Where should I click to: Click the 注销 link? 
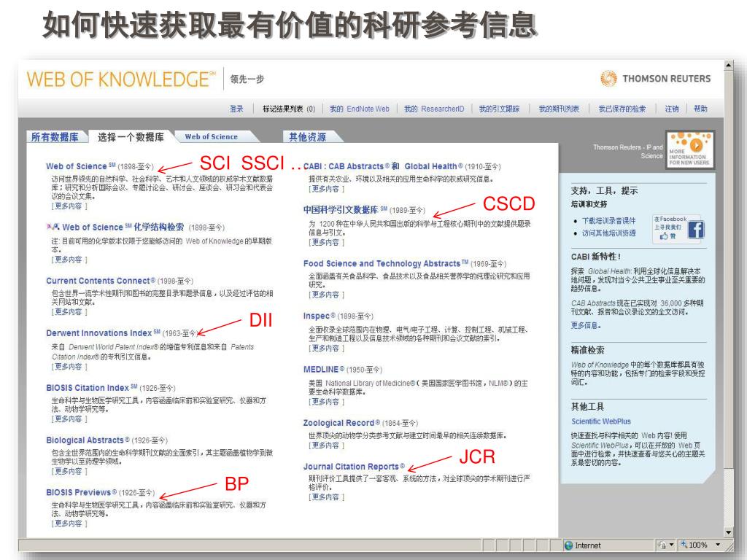[672, 109]
